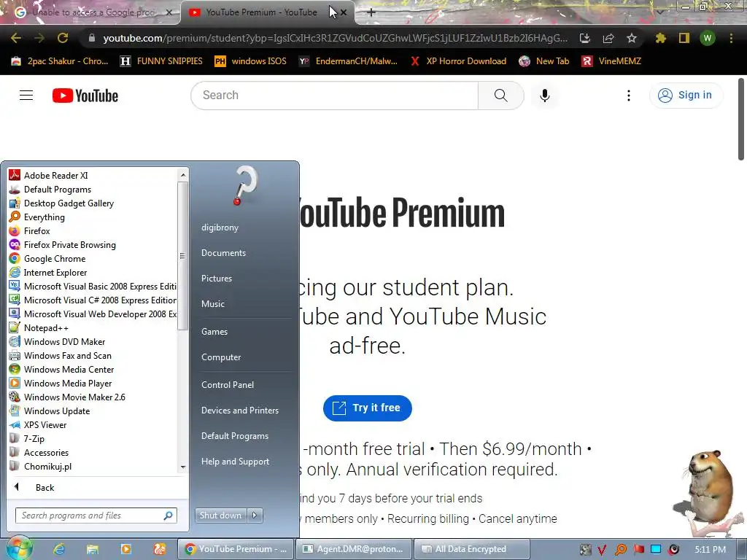Open All Data Encrypted taskbar window

pyautogui.click(x=472, y=549)
